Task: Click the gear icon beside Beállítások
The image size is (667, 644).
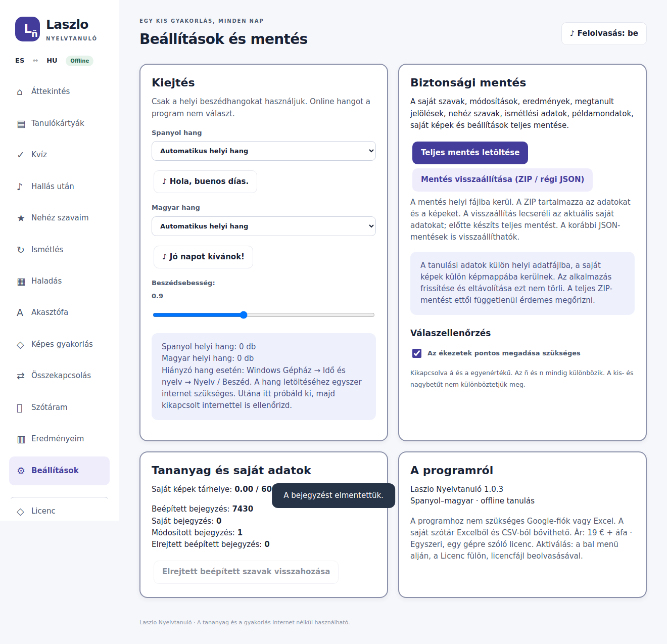Action: point(21,471)
